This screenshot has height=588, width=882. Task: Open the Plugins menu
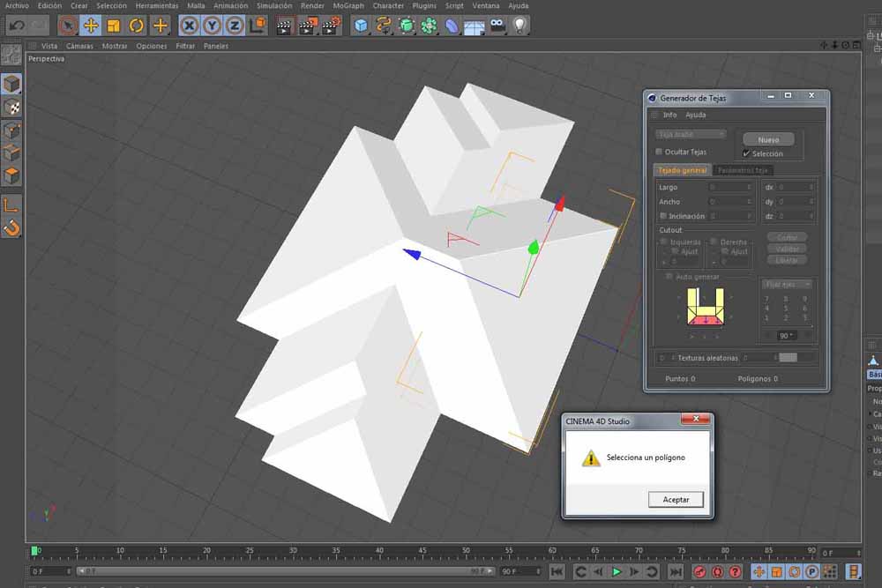424,5
